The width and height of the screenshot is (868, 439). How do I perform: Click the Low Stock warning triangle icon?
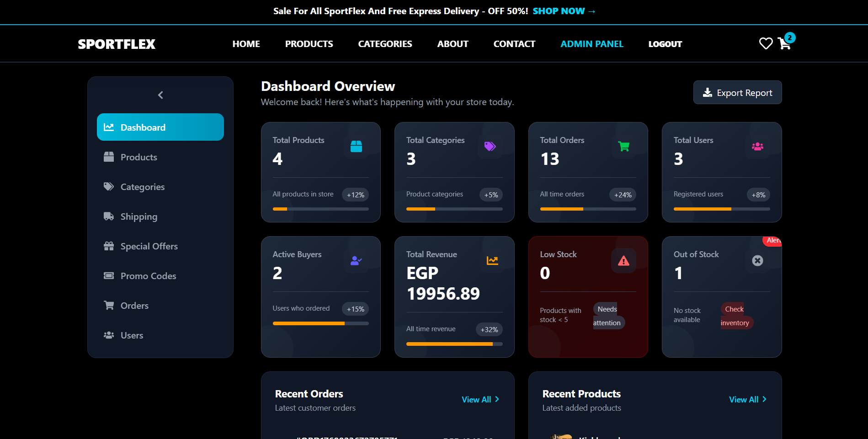[x=623, y=261]
